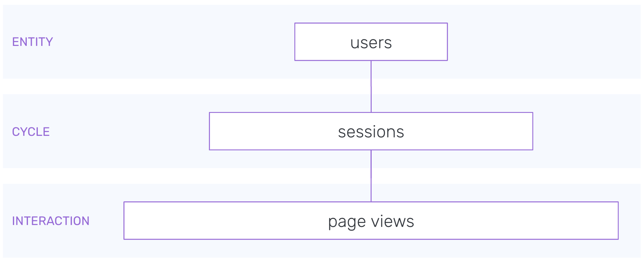Viewport: 644px width, 261px height.
Task: Select left border of page views box
Action: coord(124,221)
